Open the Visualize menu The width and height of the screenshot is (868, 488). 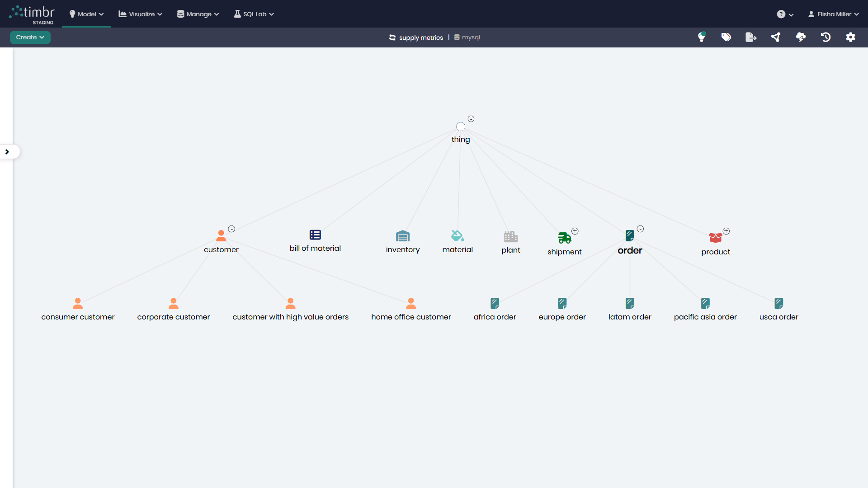(x=139, y=14)
